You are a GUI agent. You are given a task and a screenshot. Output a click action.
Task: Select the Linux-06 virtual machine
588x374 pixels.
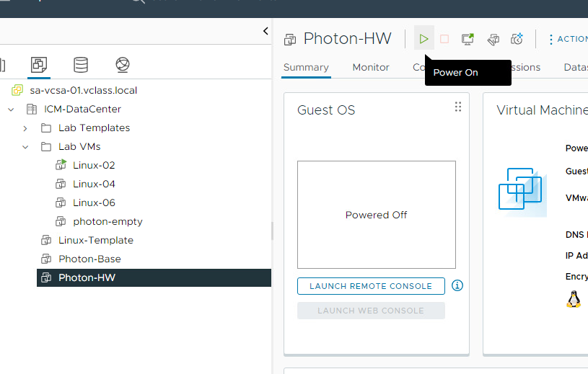coord(94,202)
